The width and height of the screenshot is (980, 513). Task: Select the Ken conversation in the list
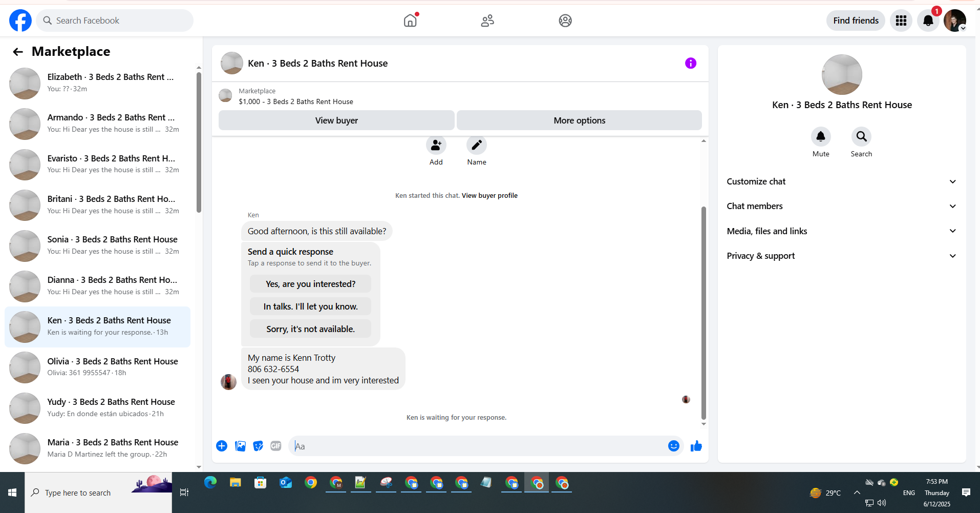pos(97,326)
